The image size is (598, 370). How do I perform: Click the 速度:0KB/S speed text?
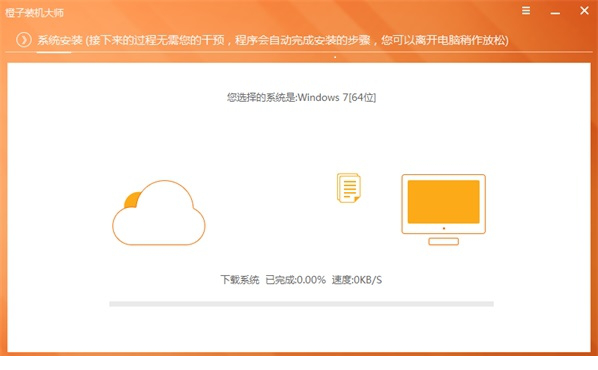click(357, 280)
